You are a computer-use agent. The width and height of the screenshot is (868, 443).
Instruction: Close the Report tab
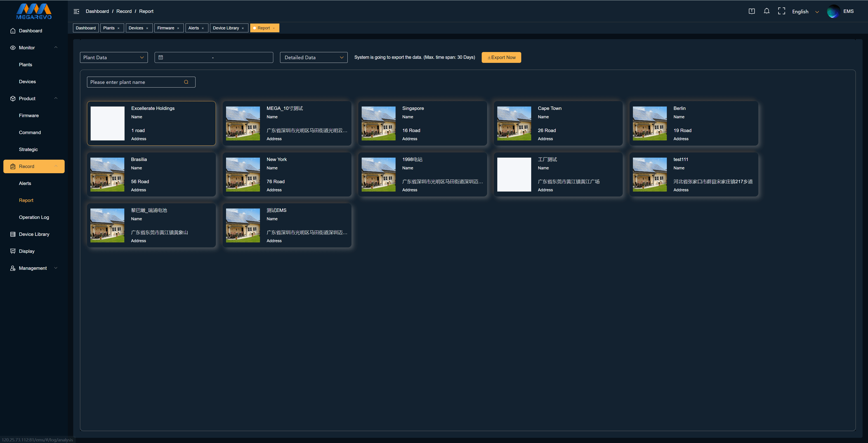point(274,28)
